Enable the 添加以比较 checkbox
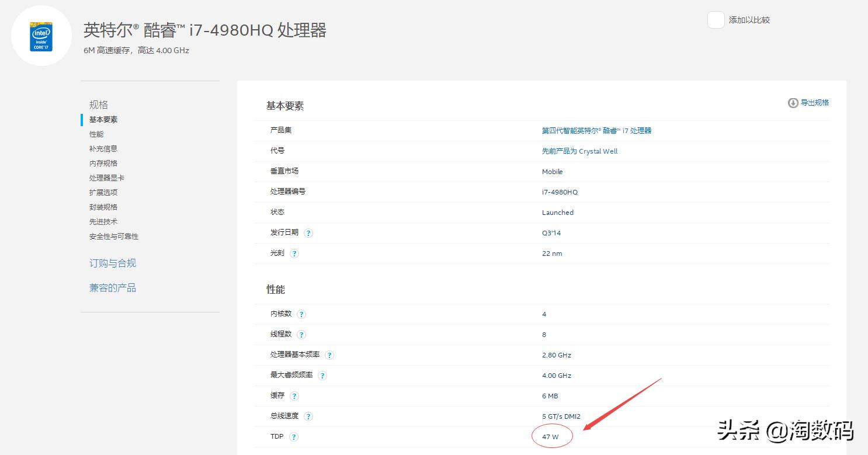Screen dimensions: 868x455 click(x=715, y=19)
